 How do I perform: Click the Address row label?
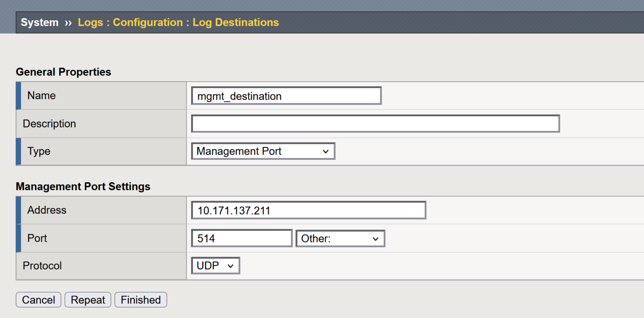pos(47,210)
